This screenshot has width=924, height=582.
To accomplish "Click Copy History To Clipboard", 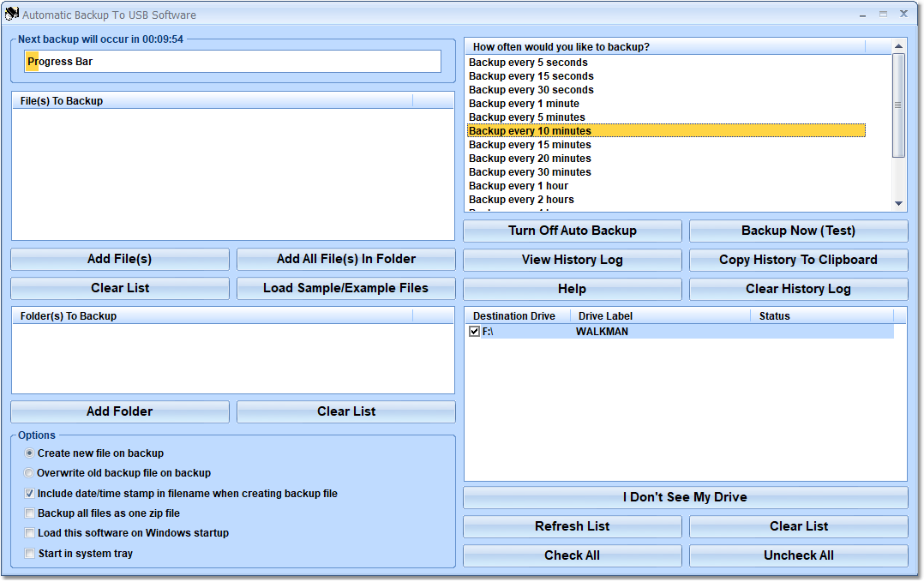I will coord(798,260).
